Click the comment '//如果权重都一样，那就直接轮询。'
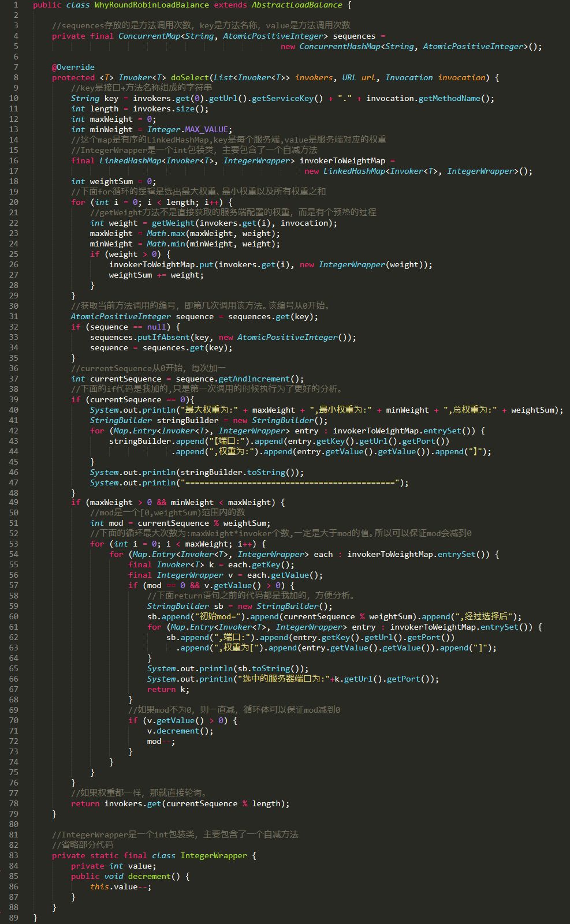Image resolution: width=570 pixels, height=924 pixels. 139,793
